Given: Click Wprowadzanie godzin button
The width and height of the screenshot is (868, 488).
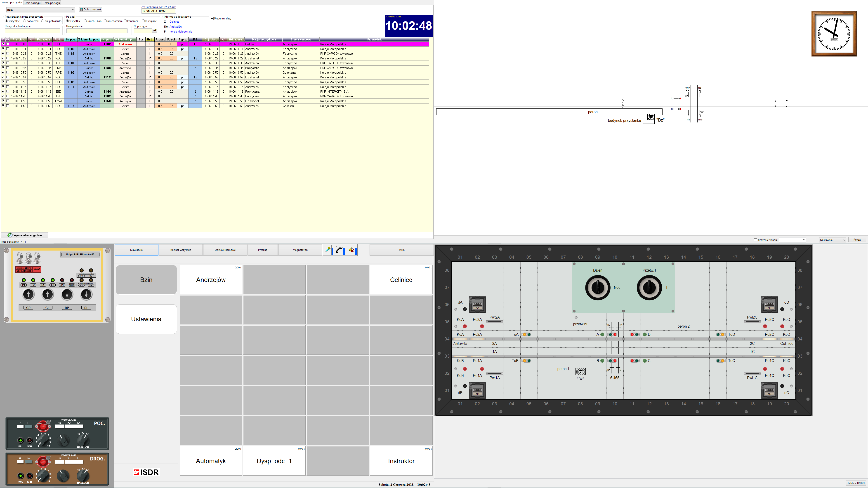Looking at the screenshot, I should [x=25, y=235].
